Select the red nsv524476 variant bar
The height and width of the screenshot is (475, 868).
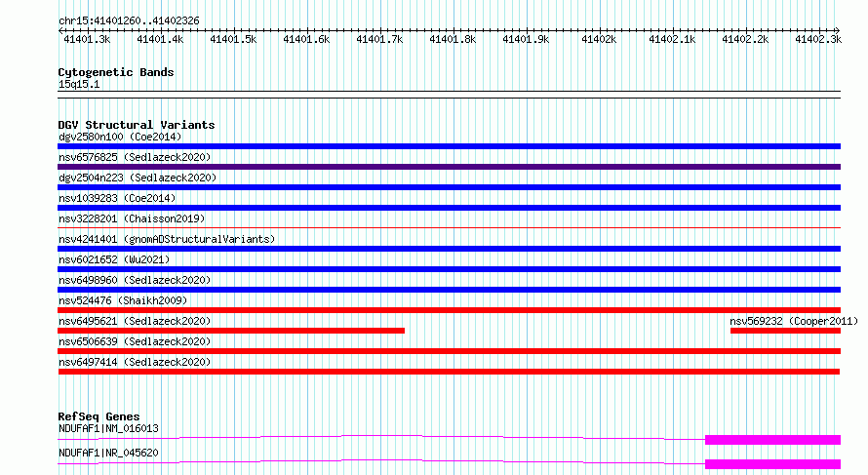click(449, 310)
